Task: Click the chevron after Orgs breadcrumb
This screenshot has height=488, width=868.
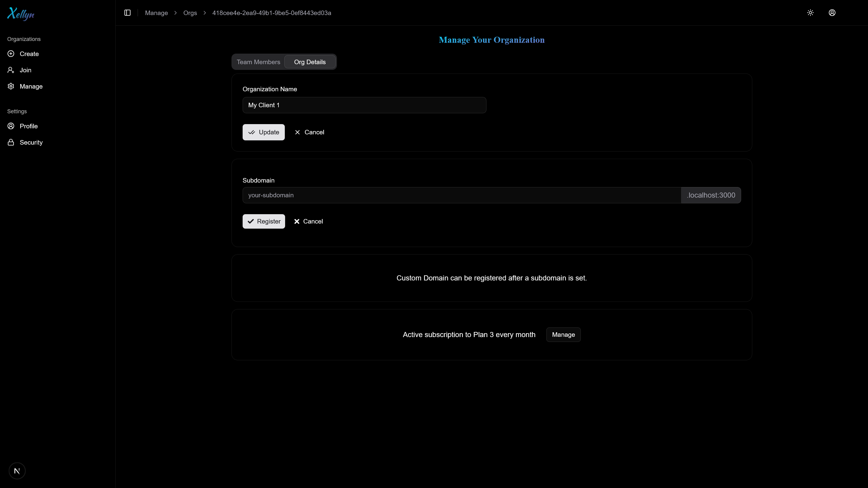Action: [x=205, y=13]
